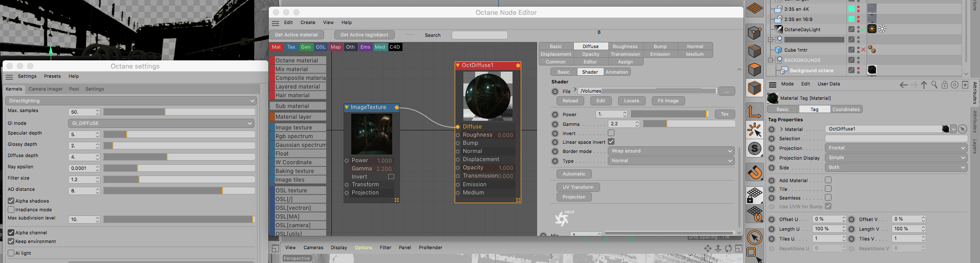Click the points mode cube icon
980x263 pixels.
(x=754, y=34)
